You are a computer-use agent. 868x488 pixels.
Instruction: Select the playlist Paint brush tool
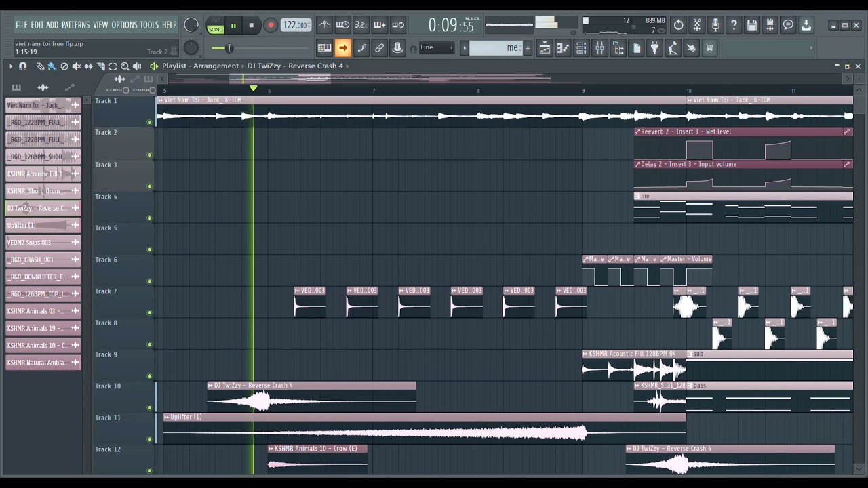click(x=52, y=66)
